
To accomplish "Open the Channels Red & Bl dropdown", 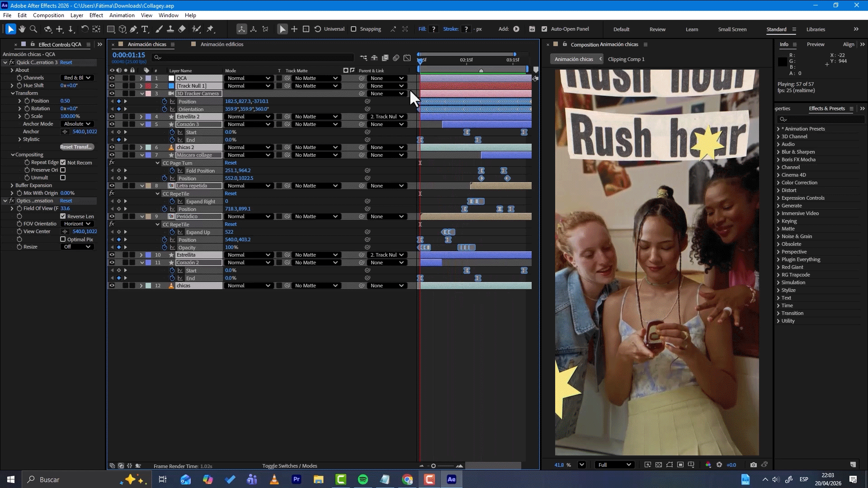I will (77, 78).
